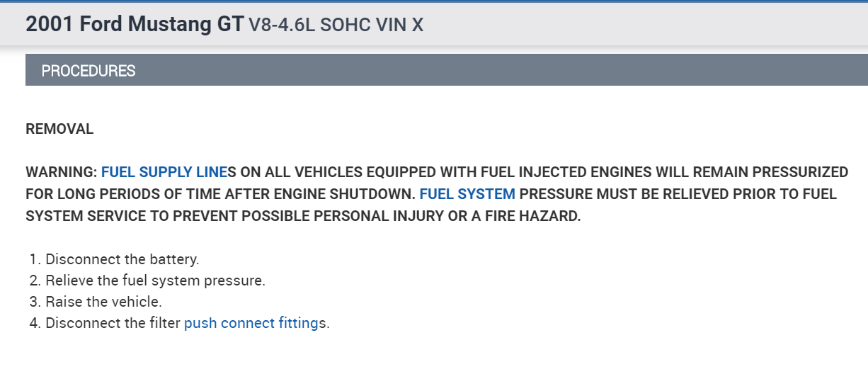Click the V8-4.6L SOHC VIN X engine text
The height and width of the screenshot is (374, 868).
point(336,25)
